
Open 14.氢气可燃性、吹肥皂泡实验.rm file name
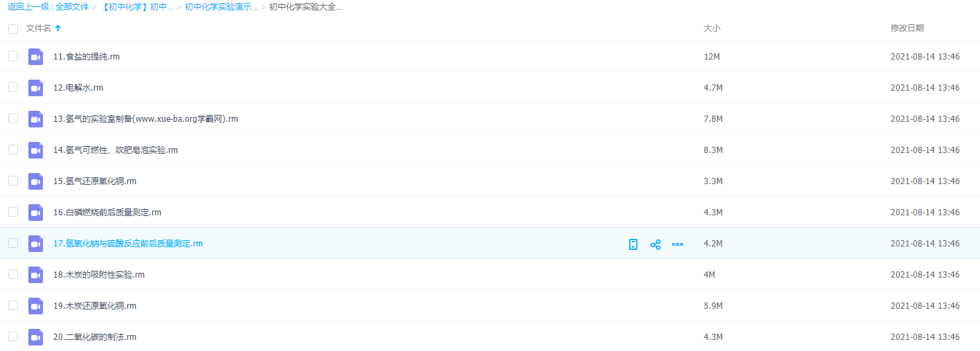[116, 150]
